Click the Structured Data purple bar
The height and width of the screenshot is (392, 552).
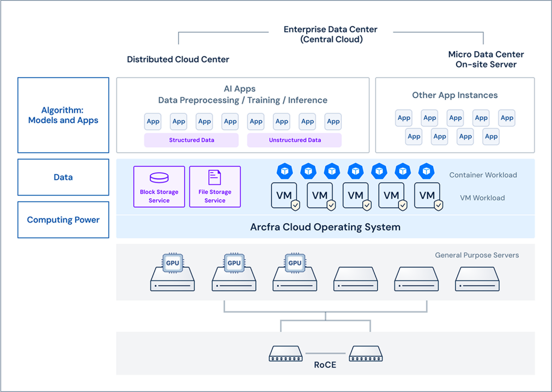click(x=191, y=140)
